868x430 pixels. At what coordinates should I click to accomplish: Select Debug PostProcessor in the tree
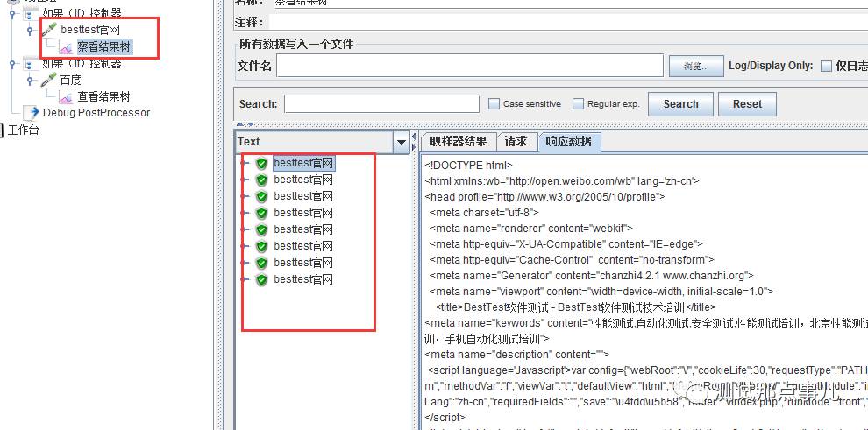[x=96, y=113]
